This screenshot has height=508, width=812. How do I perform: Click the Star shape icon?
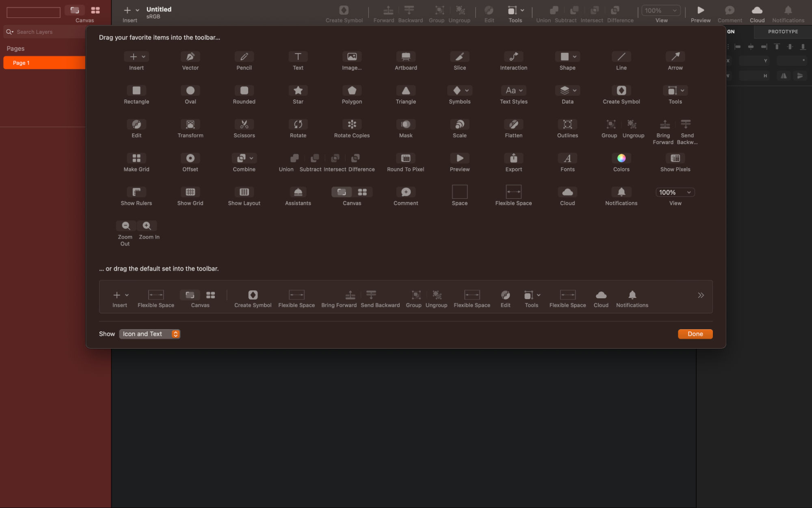point(298,90)
